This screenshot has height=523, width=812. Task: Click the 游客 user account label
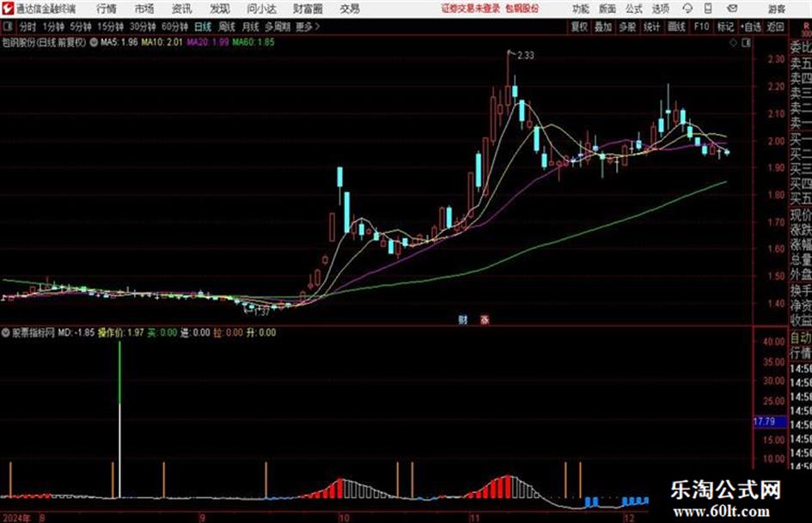[777, 9]
